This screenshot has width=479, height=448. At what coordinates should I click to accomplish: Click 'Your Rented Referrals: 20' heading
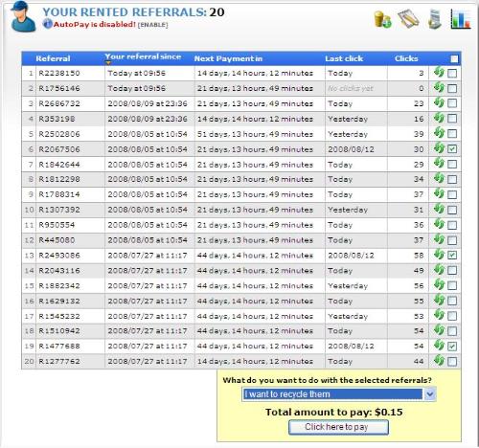133,12
